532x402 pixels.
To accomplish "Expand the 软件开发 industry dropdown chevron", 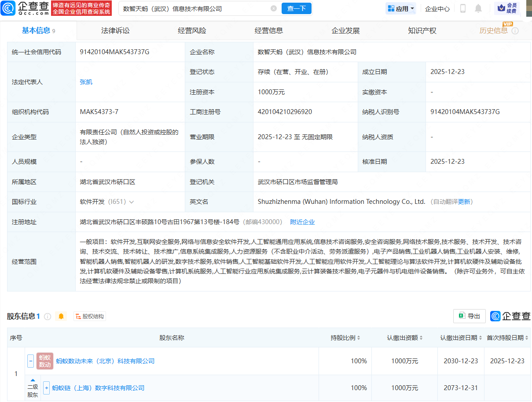I will [x=131, y=202].
